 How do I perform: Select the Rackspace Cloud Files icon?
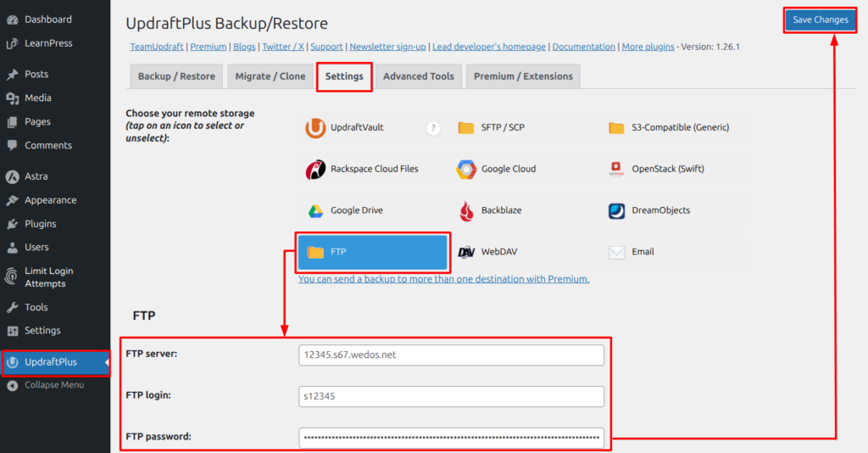coord(315,170)
